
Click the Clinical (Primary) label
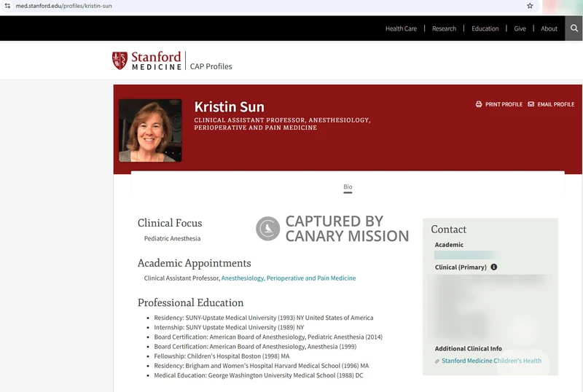tap(461, 267)
